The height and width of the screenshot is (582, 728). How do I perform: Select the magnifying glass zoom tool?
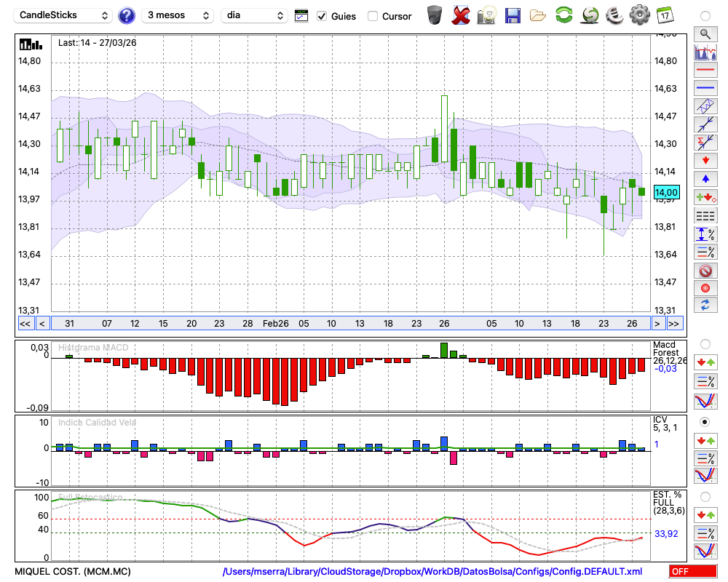pos(705,33)
